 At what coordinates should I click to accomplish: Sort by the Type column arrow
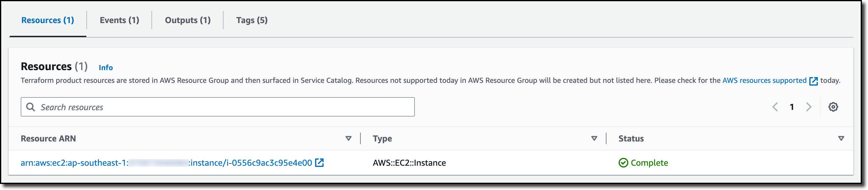pos(594,138)
